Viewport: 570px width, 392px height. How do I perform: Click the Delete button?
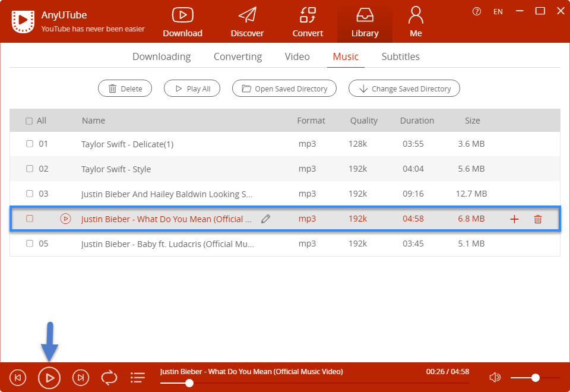(125, 88)
